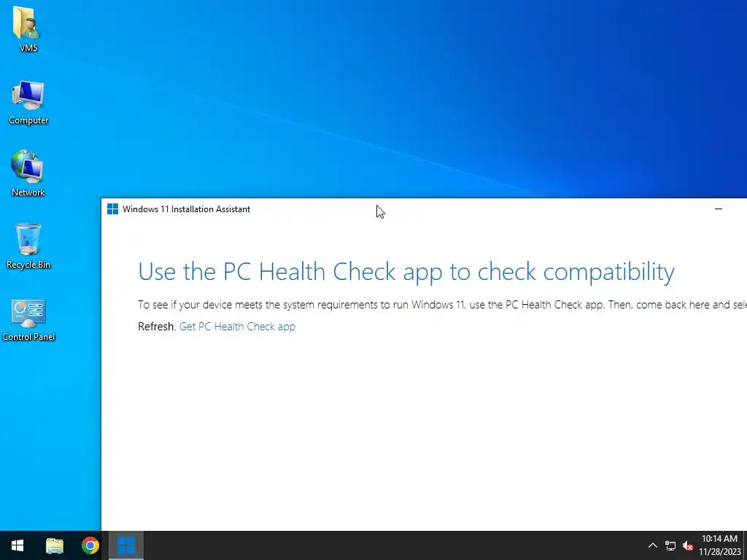Open the Windows Start menu
The height and width of the screenshot is (560, 747).
(x=18, y=545)
